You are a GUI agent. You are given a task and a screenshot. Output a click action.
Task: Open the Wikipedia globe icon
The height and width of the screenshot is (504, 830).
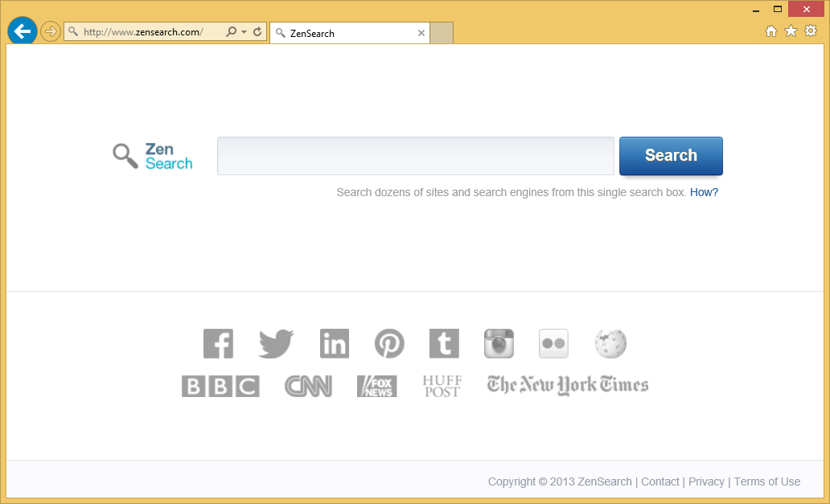[610, 344]
